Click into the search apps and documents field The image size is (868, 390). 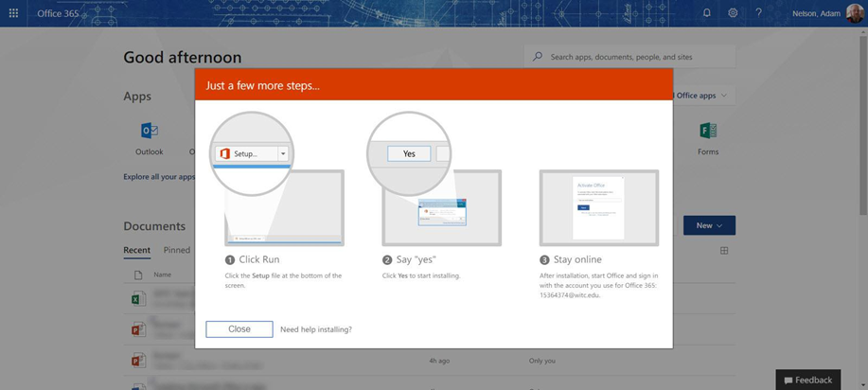630,57
